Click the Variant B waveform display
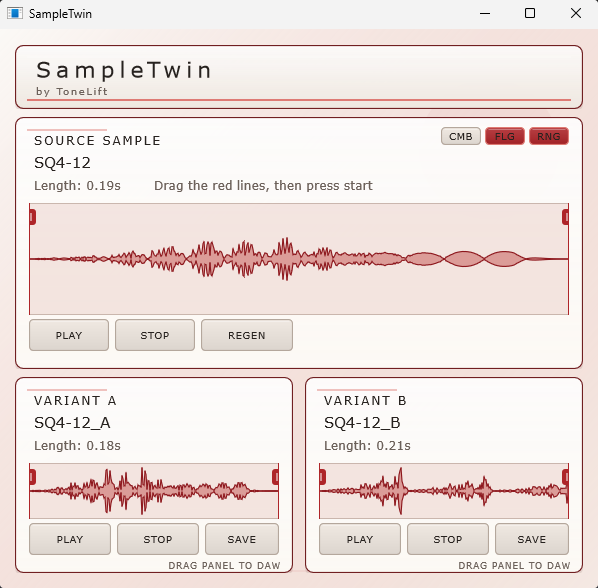598x588 pixels. [x=444, y=491]
